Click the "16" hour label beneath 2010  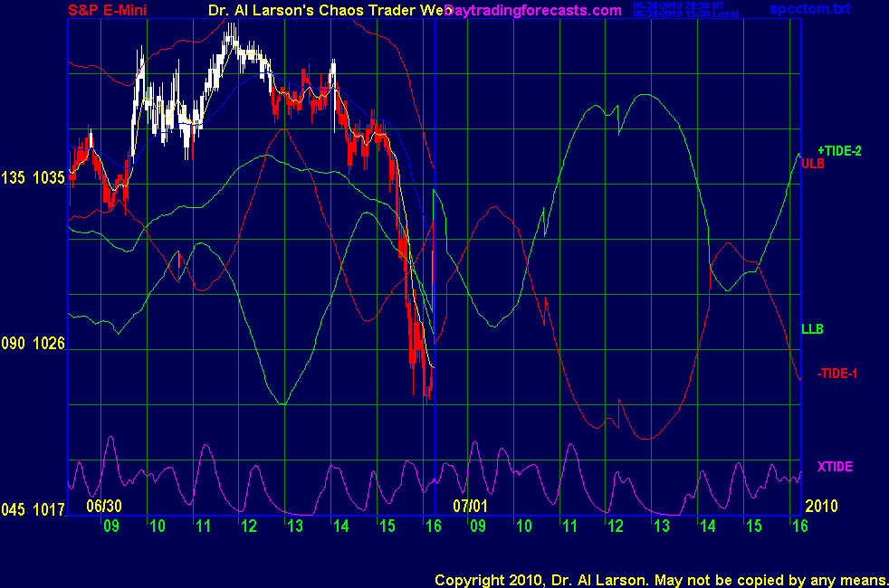tap(800, 526)
